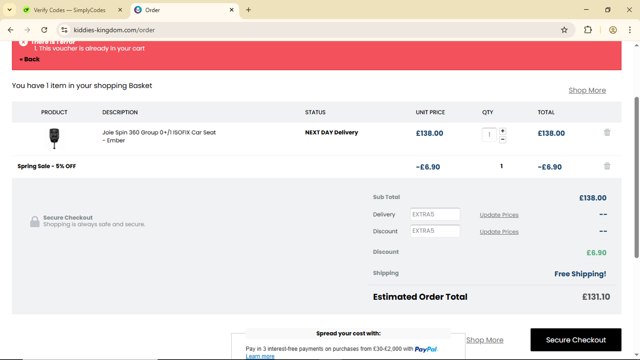This screenshot has height=360, width=640.
Task: Click the quantity input field
Action: point(489,135)
